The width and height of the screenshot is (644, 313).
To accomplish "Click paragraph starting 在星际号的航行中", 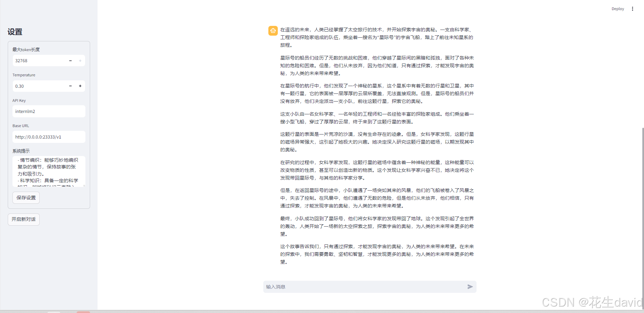I will pyautogui.click(x=377, y=93).
